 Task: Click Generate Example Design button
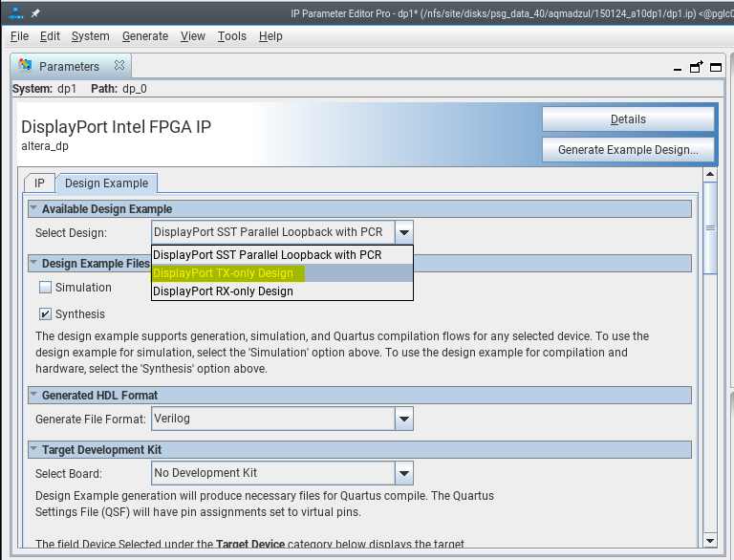click(x=628, y=150)
